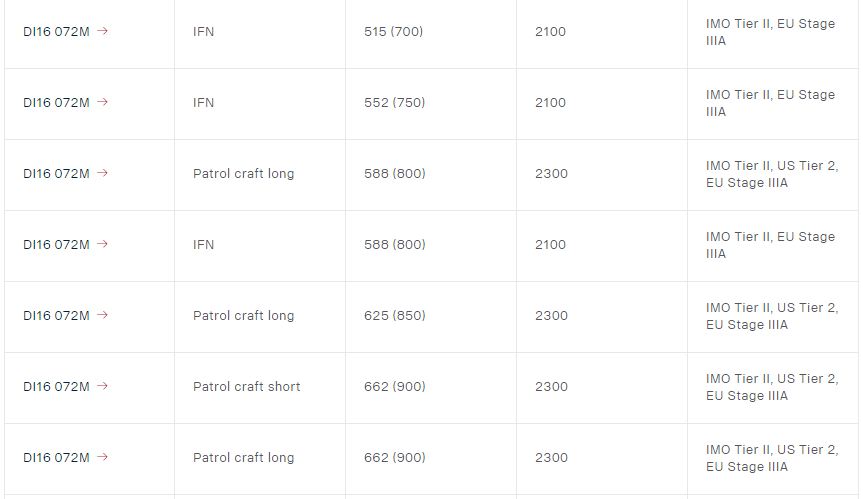Click the red arrow in the 515 (700) row

tap(103, 31)
